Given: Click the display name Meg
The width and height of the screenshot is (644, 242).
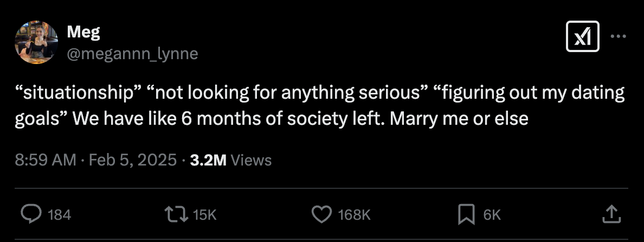Looking at the screenshot, I should coord(83,33).
